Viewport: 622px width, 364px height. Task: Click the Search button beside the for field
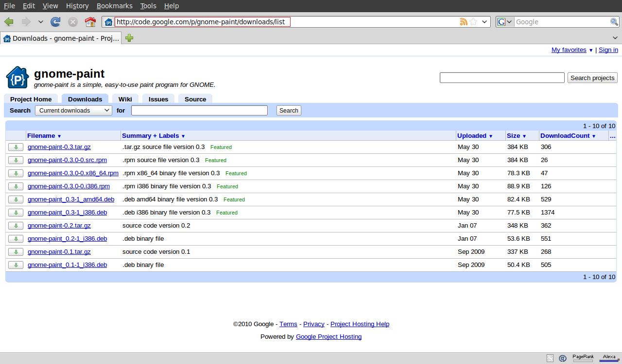tap(289, 111)
